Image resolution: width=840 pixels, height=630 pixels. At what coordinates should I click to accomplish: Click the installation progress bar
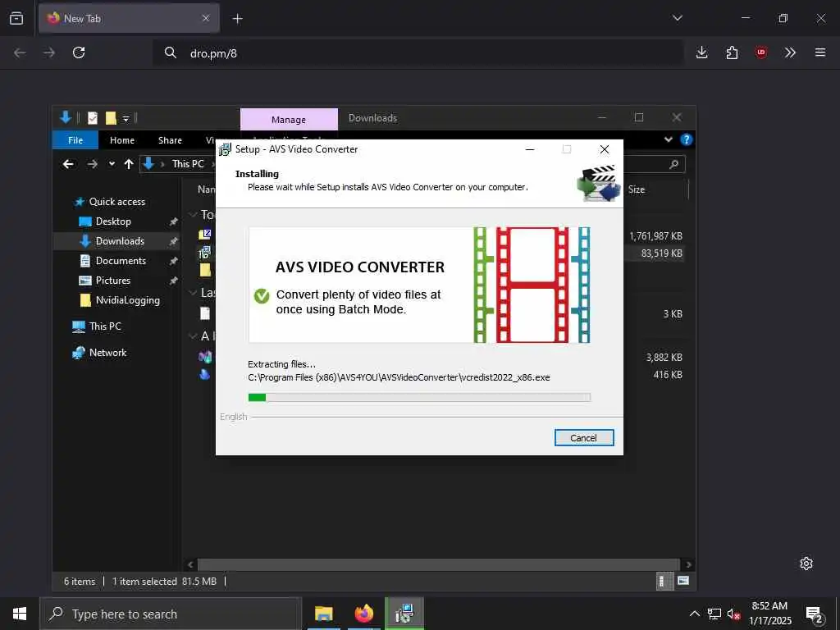(x=419, y=397)
